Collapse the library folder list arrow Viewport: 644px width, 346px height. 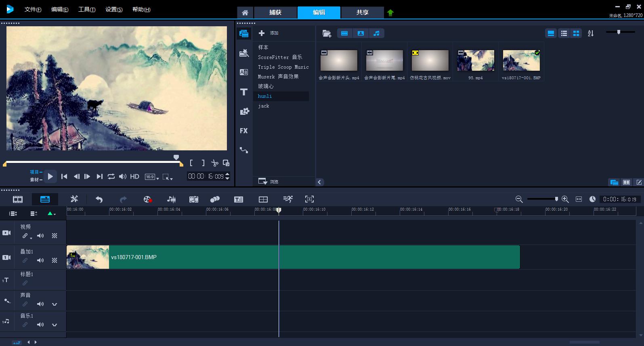pyautogui.click(x=319, y=182)
